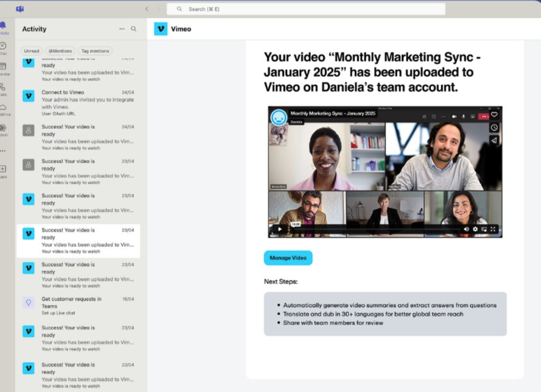Open the video player settings gear
The width and height of the screenshot is (541, 392).
[475, 229]
